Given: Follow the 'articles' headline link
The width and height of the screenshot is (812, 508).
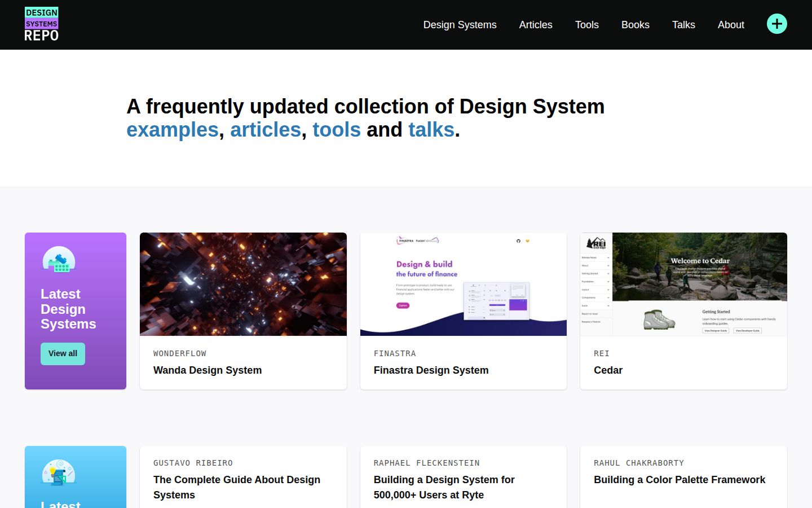Looking at the screenshot, I should [x=266, y=130].
